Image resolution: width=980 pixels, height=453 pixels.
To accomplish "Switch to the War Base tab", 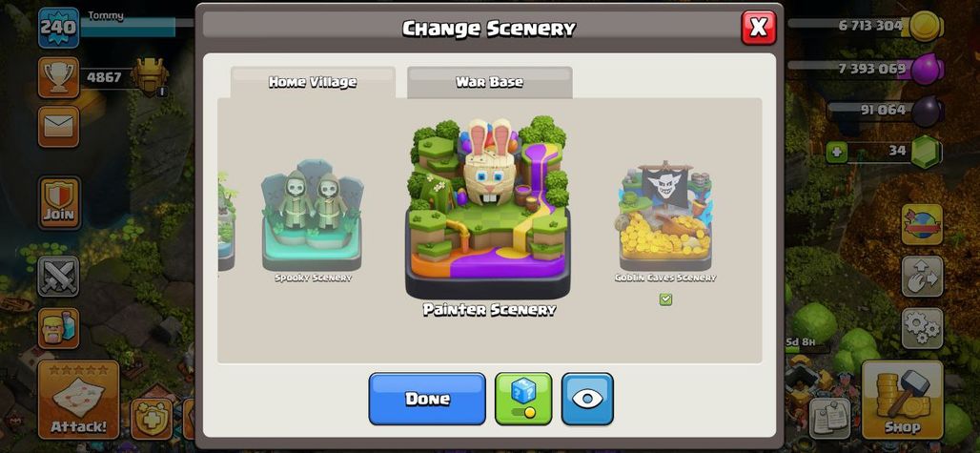I will point(489,82).
